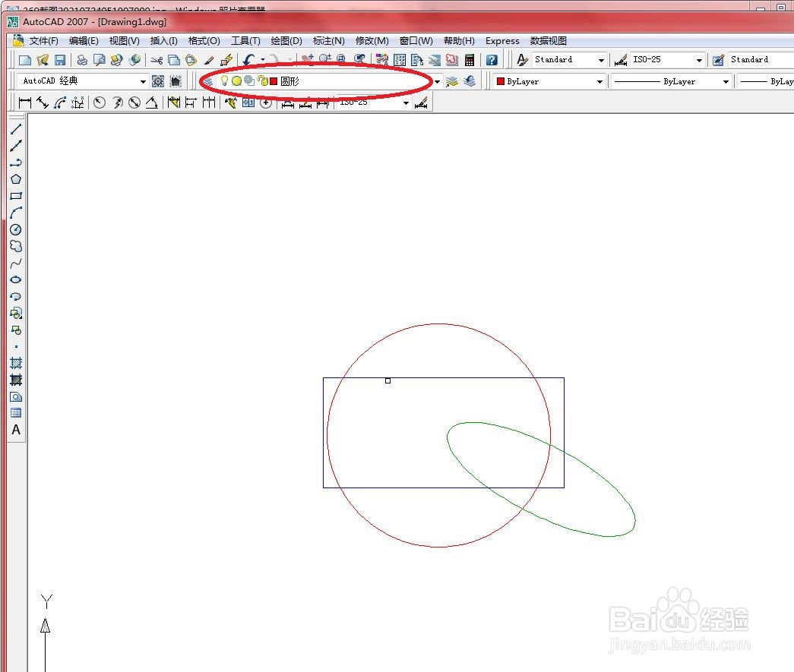Click the Pan realtime icon
This screenshot has width=794, height=672.
(308, 60)
